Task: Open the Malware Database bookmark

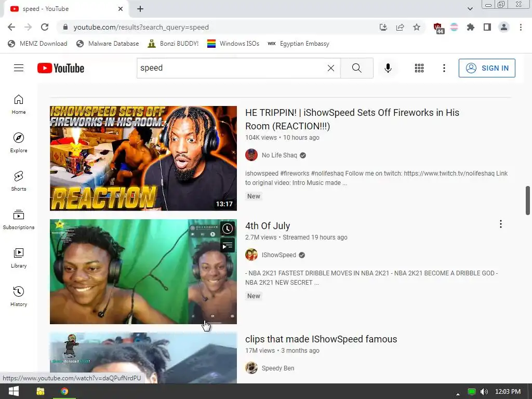Action: (x=108, y=44)
